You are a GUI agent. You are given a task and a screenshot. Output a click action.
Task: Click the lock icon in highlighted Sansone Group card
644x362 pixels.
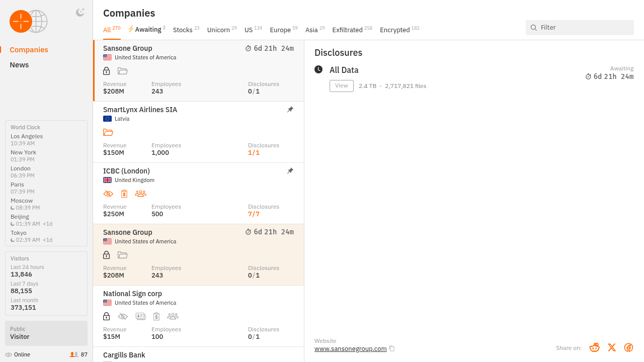click(106, 255)
